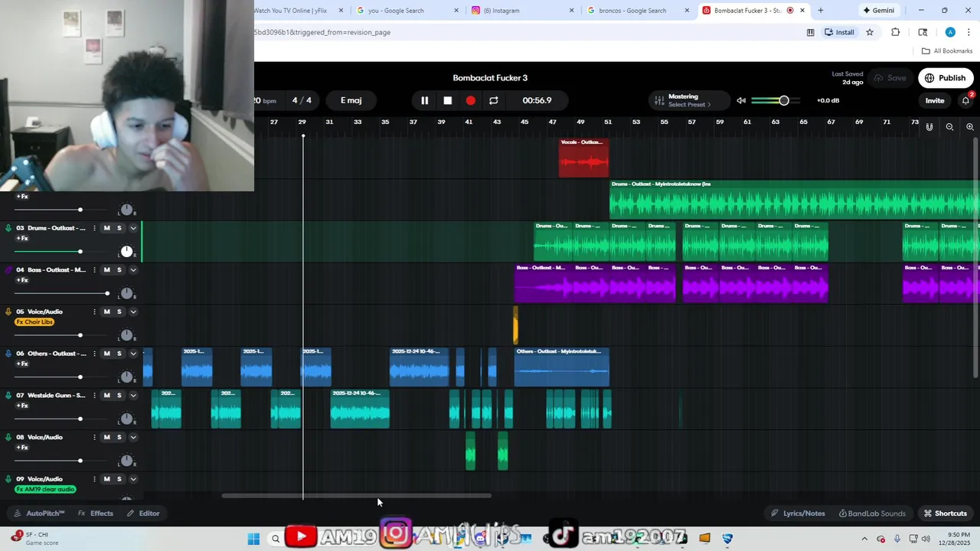Mute track 06 Others - Outkast
Screen dimensions: 980x551
coord(106,354)
